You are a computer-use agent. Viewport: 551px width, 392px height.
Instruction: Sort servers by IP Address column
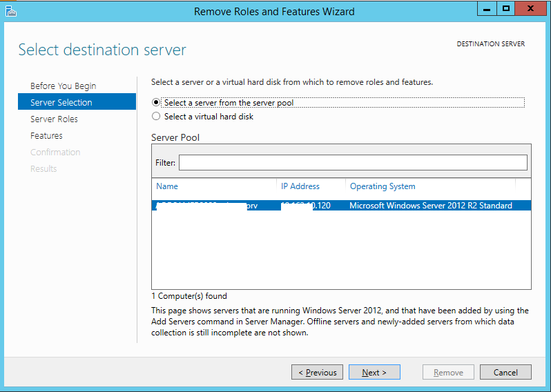[x=300, y=186]
